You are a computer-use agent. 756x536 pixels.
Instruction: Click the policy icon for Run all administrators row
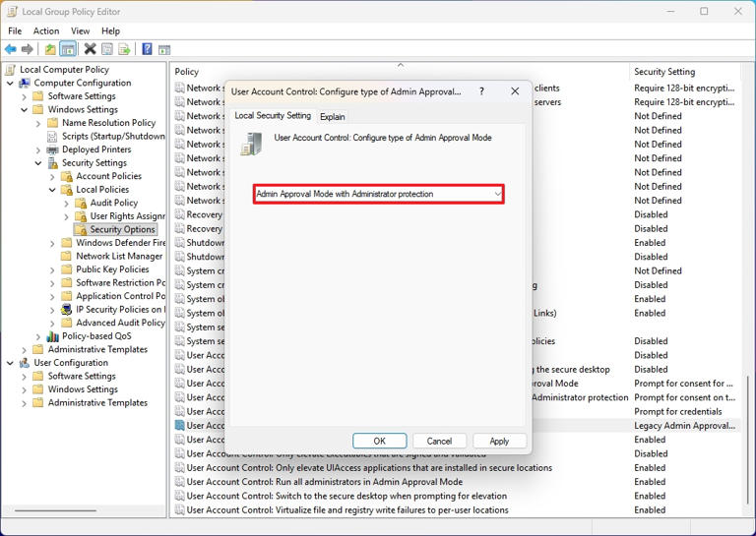(180, 482)
